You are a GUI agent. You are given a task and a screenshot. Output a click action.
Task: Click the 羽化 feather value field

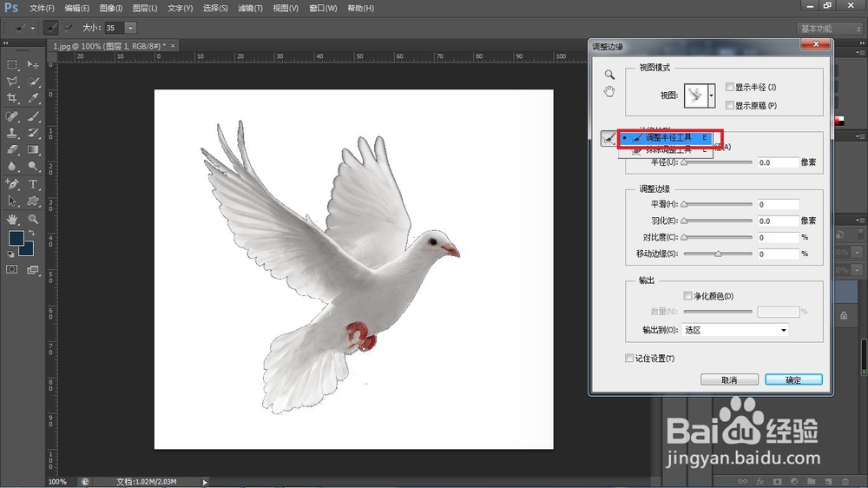point(779,221)
